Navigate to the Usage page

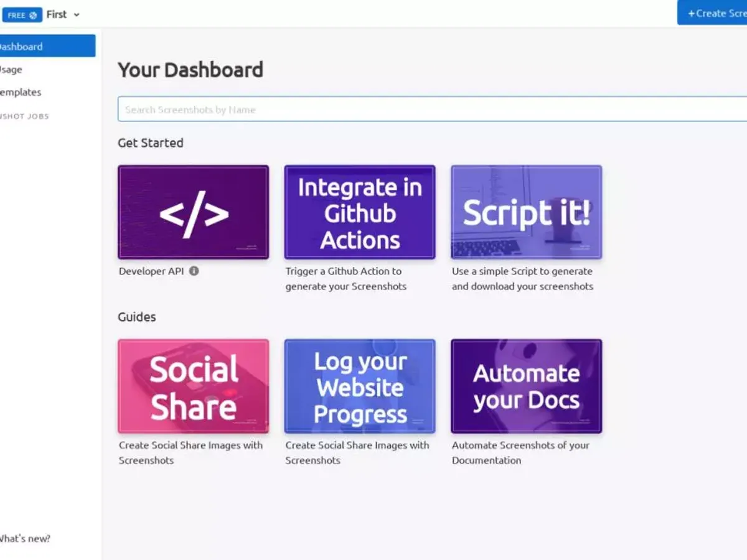coord(10,70)
